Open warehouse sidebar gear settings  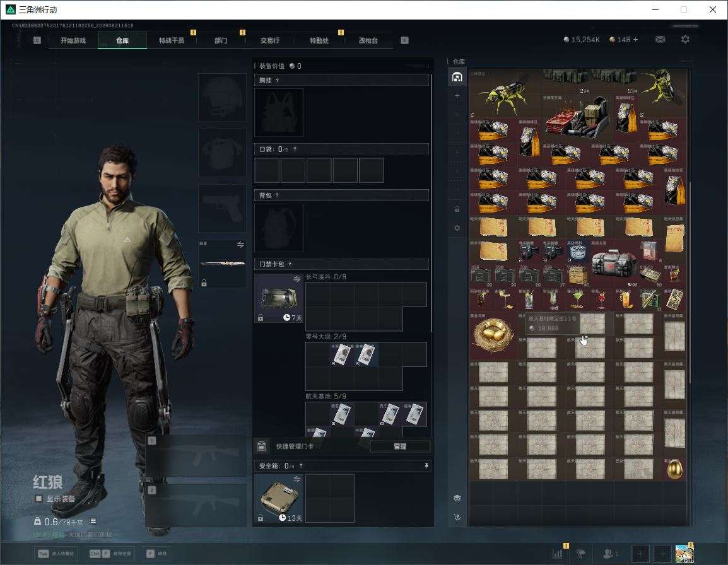click(457, 228)
